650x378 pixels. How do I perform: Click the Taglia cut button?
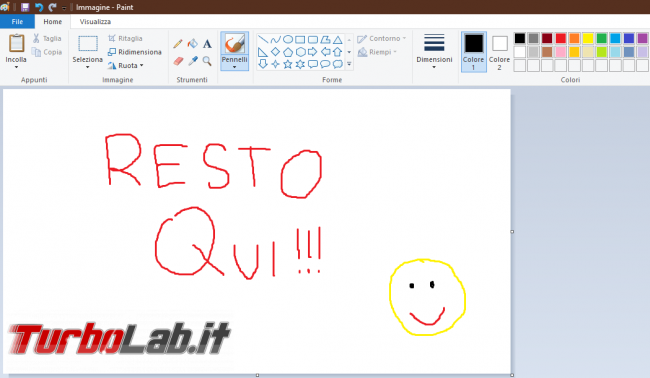pyautogui.click(x=47, y=39)
